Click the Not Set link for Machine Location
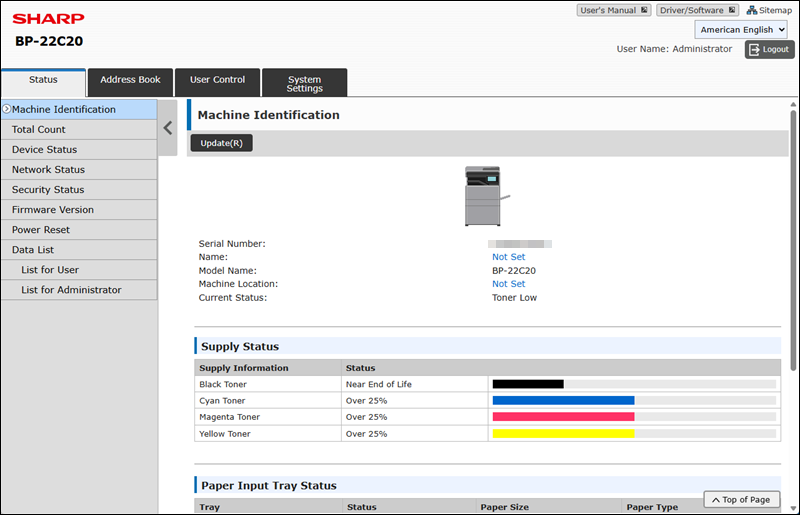The height and width of the screenshot is (515, 800). tap(508, 284)
